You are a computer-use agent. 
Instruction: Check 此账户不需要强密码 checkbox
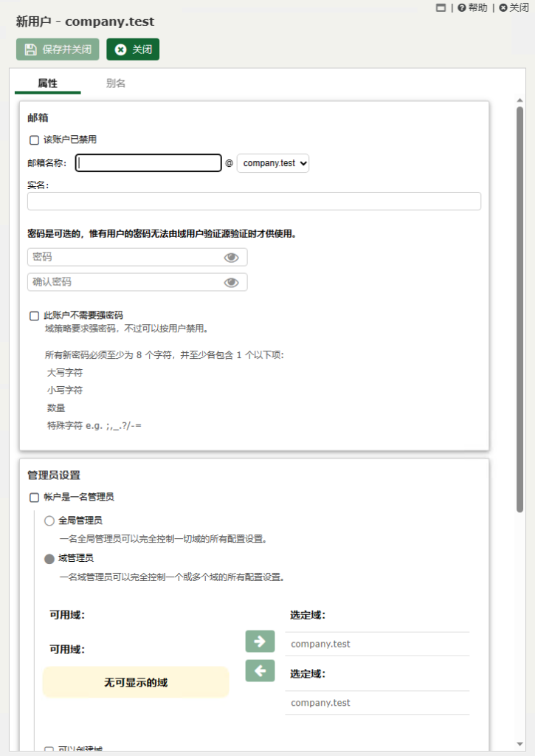pos(34,316)
